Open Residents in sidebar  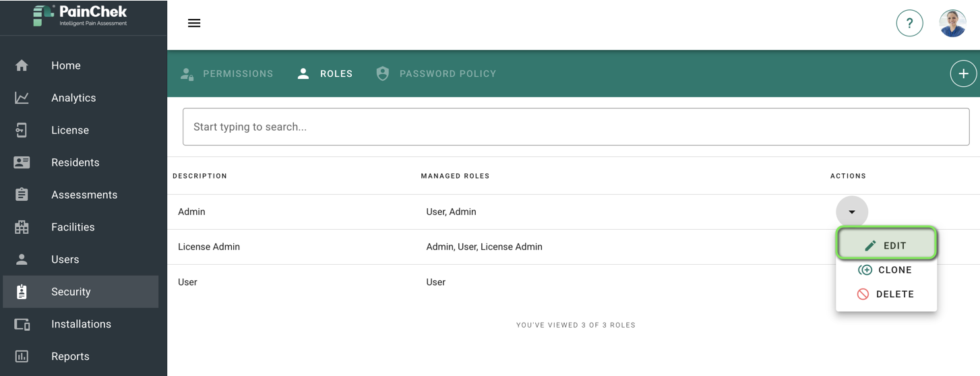pyautogui.click(x=81, y=162)
